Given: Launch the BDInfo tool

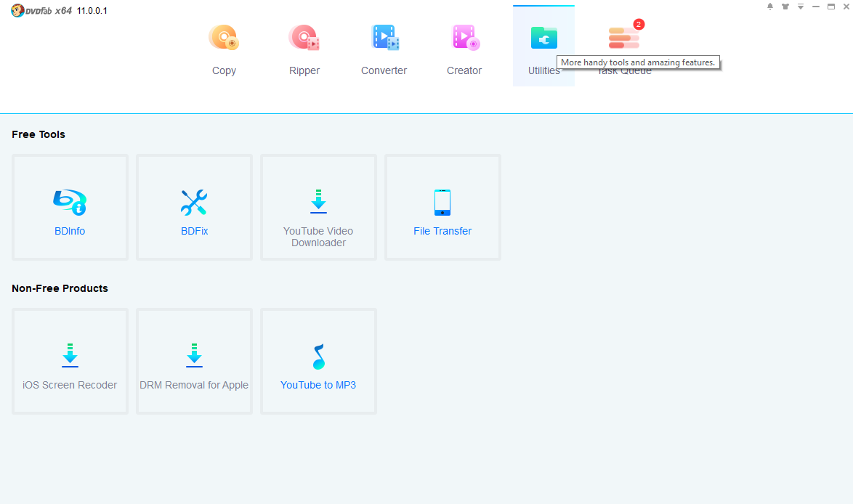Looking at the screenshot, I should point(70,207).
